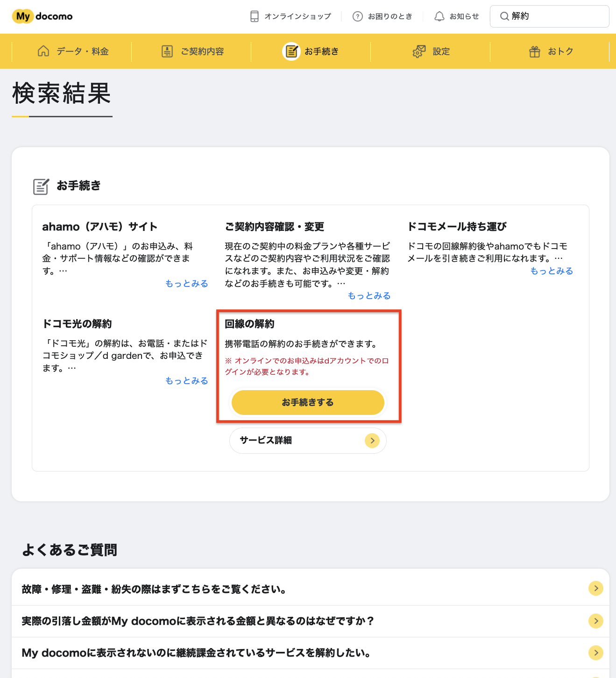Switch to the ご契約内容 tab
The height and width of the screenshot is (678, 616).
tap(191, 51)
